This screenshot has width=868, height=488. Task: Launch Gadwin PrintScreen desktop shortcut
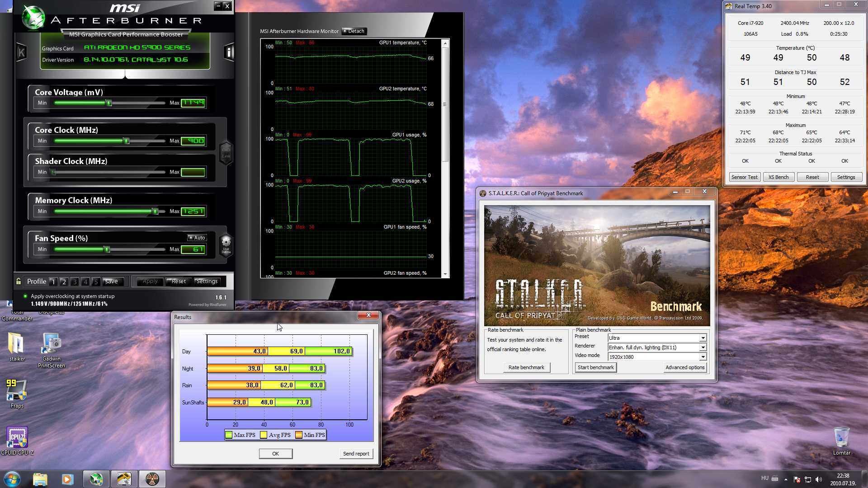pos(52,350)
